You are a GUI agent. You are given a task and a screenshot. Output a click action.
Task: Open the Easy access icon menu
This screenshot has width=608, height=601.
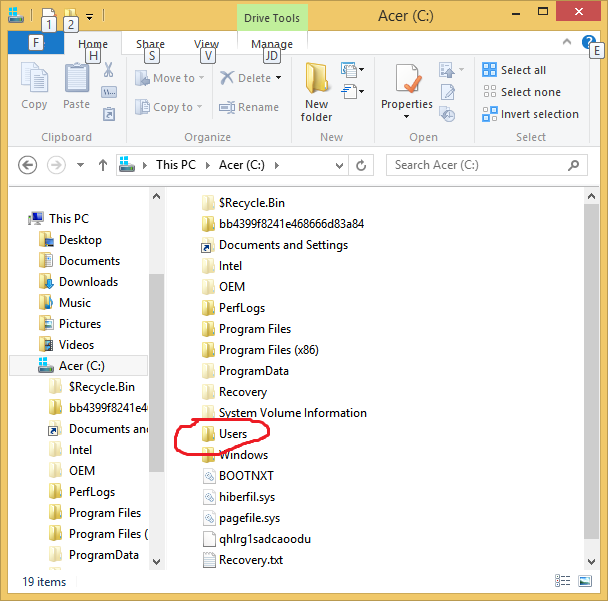click(x=352, y=92)
